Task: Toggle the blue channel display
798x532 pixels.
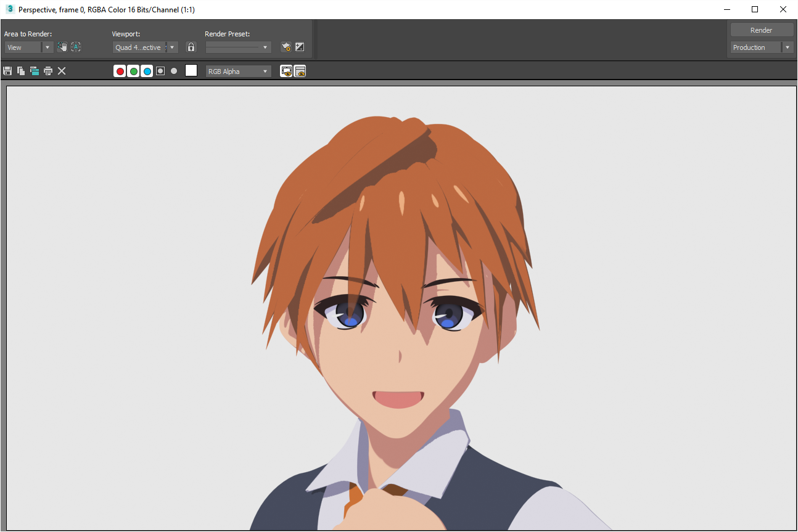Action: coord(147,72)
